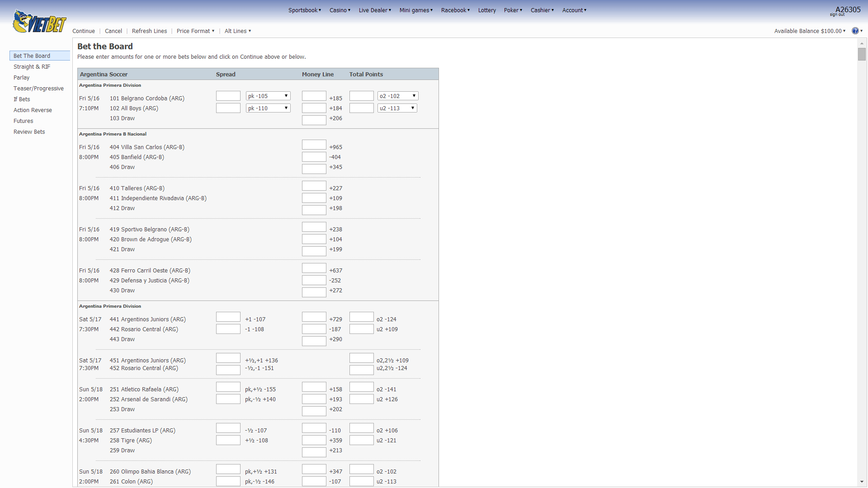
Task: Select Futures in sidebar
Action: pyautogui.click(x=23, y=121)
